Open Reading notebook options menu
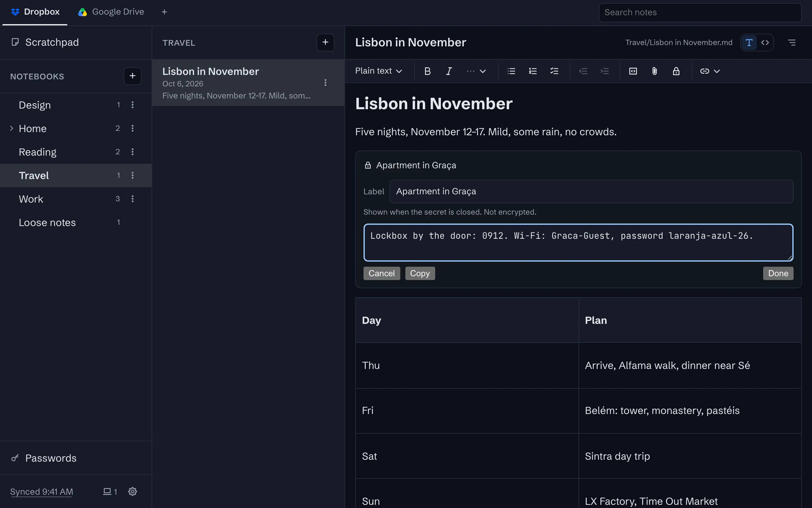 click(133, 152)
